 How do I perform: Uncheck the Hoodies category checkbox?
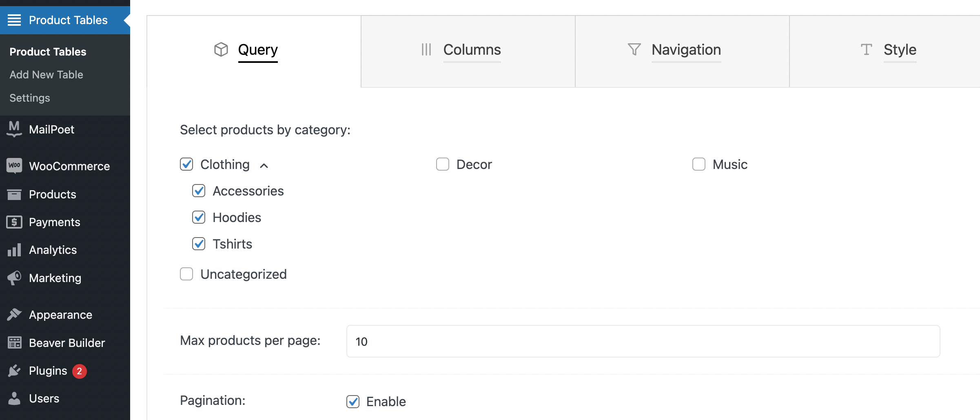[199, 217]
